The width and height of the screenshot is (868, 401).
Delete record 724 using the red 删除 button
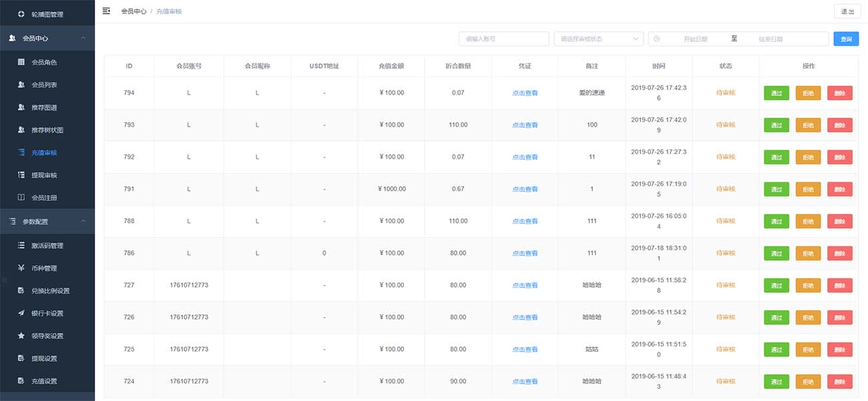click(x=839, y=382)
